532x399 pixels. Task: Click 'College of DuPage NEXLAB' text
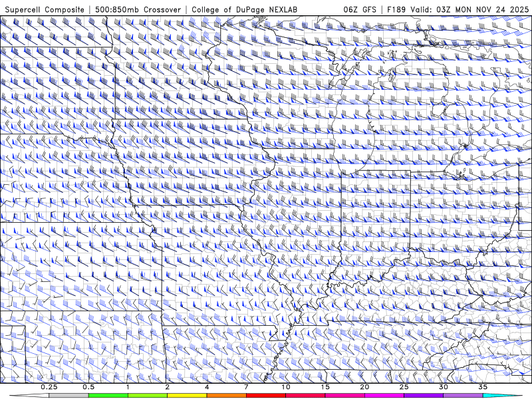(244, 10)
